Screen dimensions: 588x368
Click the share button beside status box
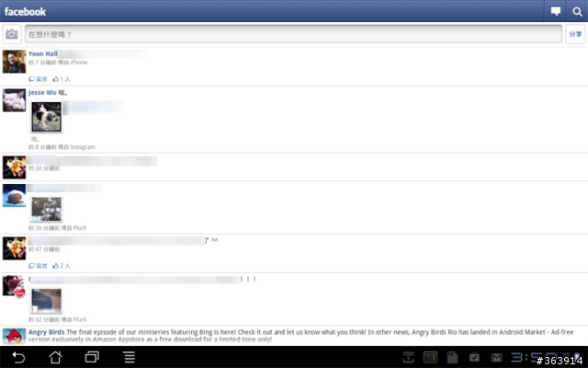575,34
